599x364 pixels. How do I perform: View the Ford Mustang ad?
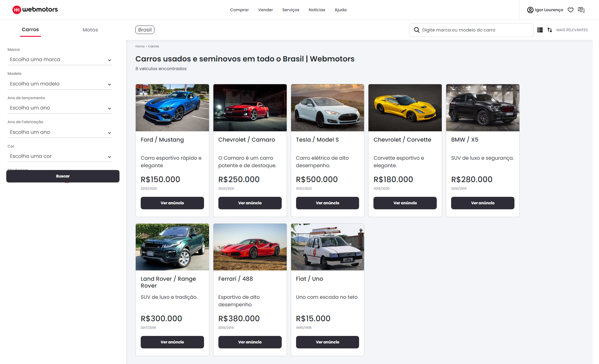[172, 203]
